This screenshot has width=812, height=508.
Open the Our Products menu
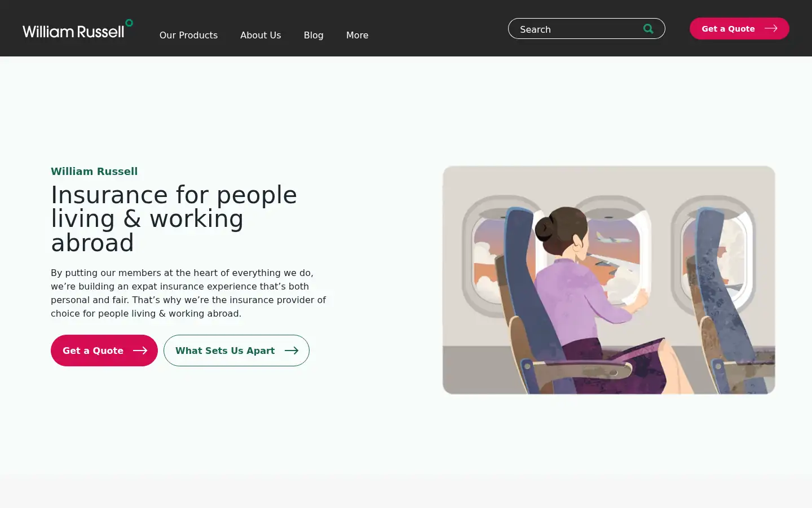click(x=188, y=35)
